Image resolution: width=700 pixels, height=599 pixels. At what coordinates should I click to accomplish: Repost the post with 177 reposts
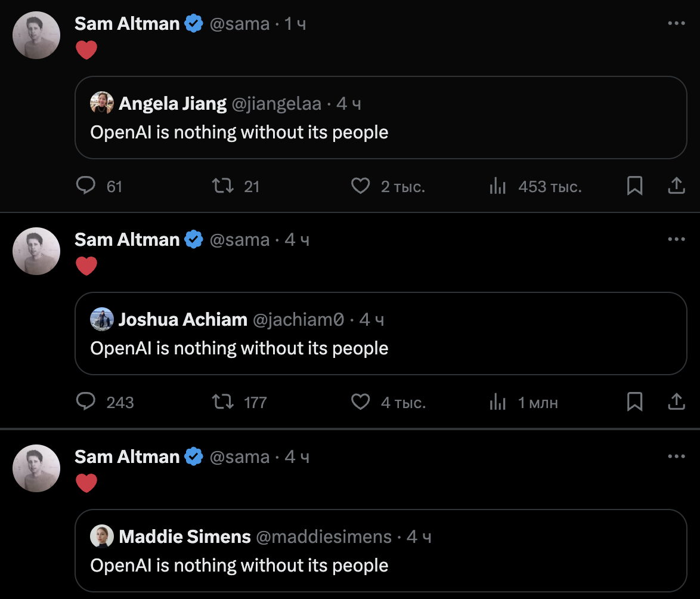223,403
